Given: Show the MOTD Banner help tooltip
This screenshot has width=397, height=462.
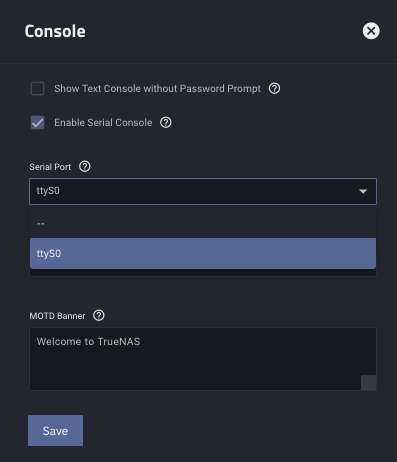Looking at the screenshot, I should [99, 315].
